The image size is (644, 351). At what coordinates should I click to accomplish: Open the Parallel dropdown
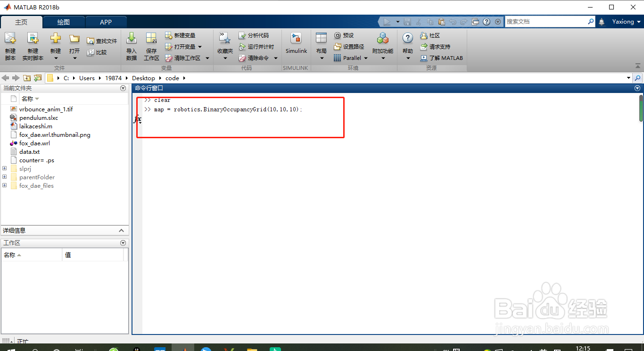coord(366,58)
